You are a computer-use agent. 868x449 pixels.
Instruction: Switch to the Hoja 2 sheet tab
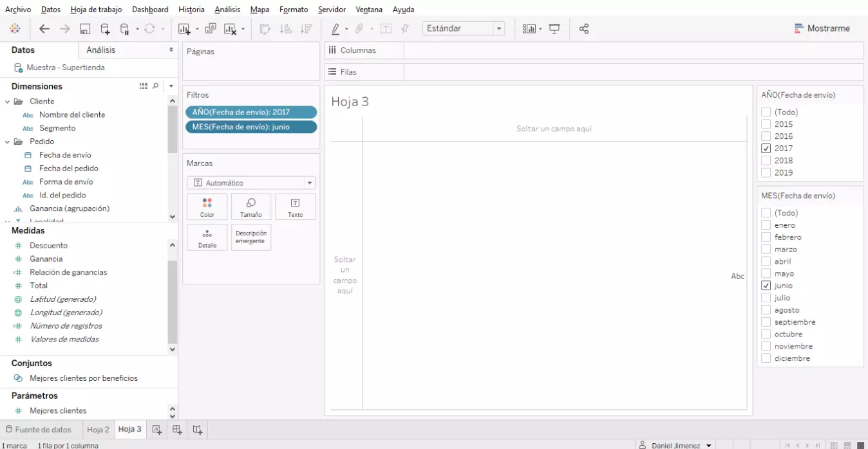pos(98,430)
